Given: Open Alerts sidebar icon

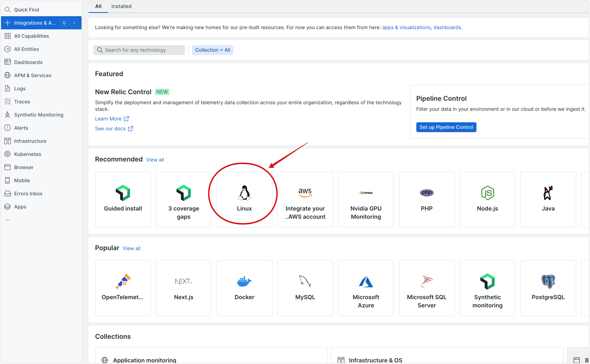Looking at the screenshot, I should tap(7, 128).
